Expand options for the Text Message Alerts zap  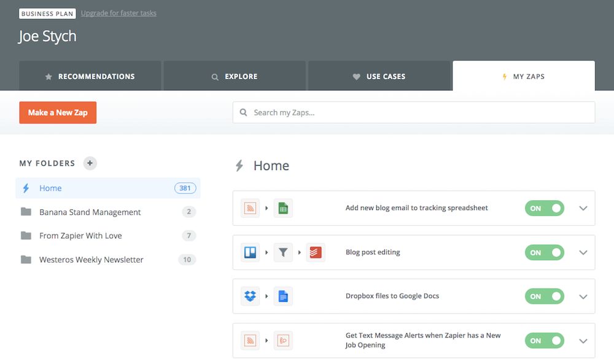[x=583, y=341]
